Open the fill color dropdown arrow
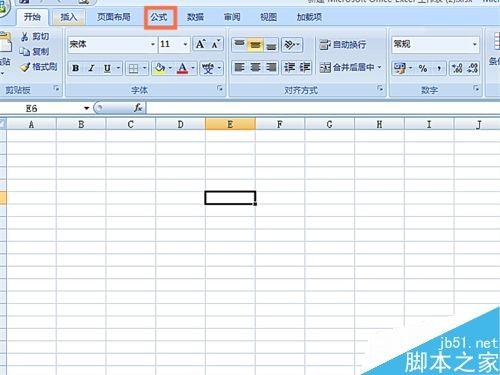 click(x=170, y=68)
